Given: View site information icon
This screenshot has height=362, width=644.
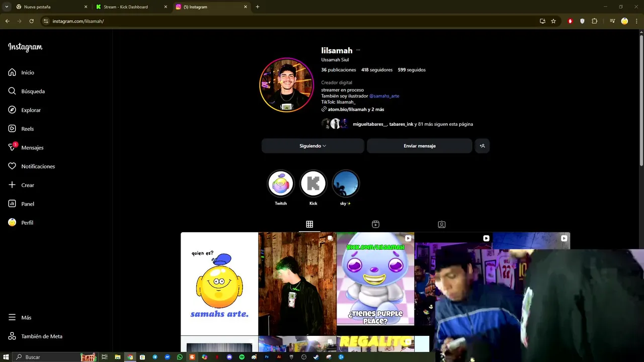Looking at the screenshot, I should [46, 21].
